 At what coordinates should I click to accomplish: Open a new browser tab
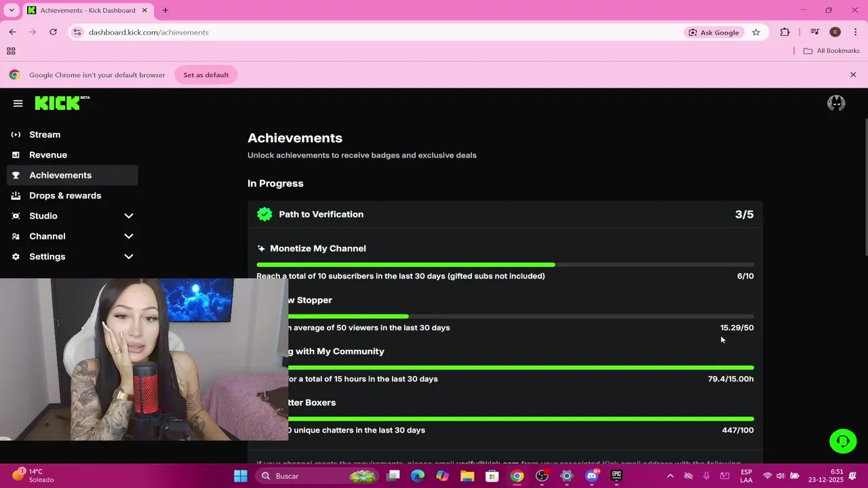165,10
